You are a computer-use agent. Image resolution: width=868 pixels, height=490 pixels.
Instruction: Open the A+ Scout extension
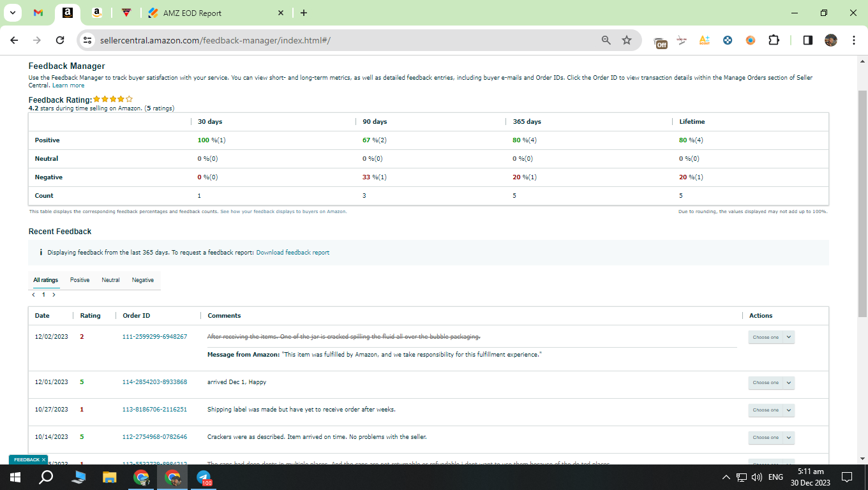(x=705, y=40)
